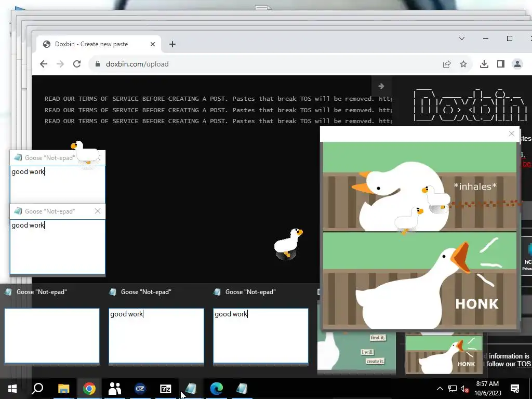This screenshot has height=399, width=532.
Task: Open the 7-Zip taskbar icon
Action: [166, 389]
